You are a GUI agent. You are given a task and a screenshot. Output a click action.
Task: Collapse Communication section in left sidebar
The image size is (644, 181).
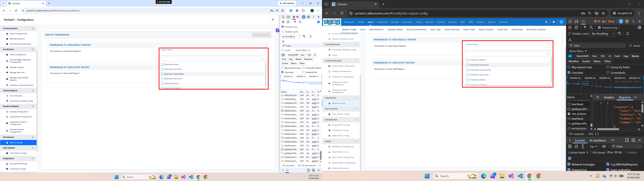click(x=33, y=28)
